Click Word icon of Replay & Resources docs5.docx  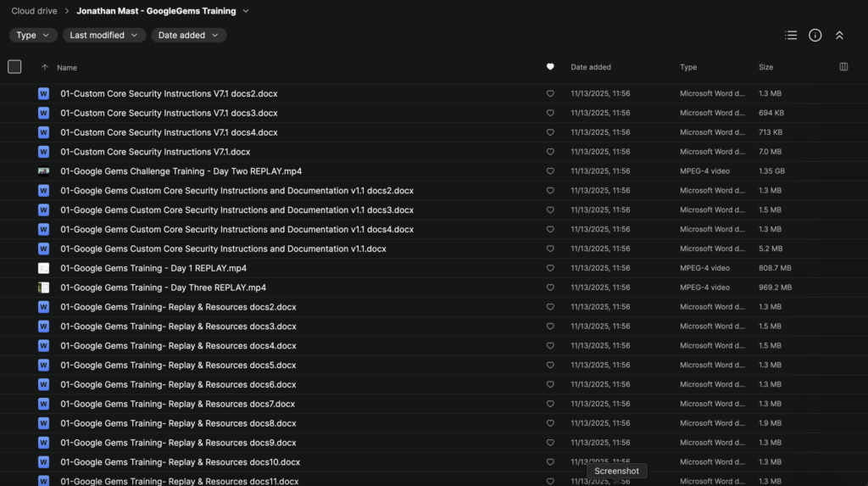(x=43, y=366)
